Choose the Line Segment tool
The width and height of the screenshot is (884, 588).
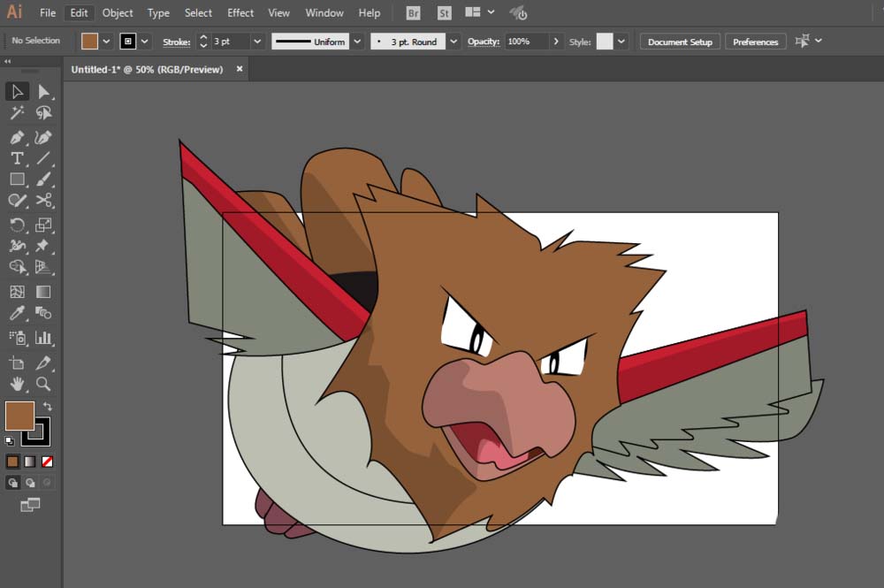tap(43, 158)
